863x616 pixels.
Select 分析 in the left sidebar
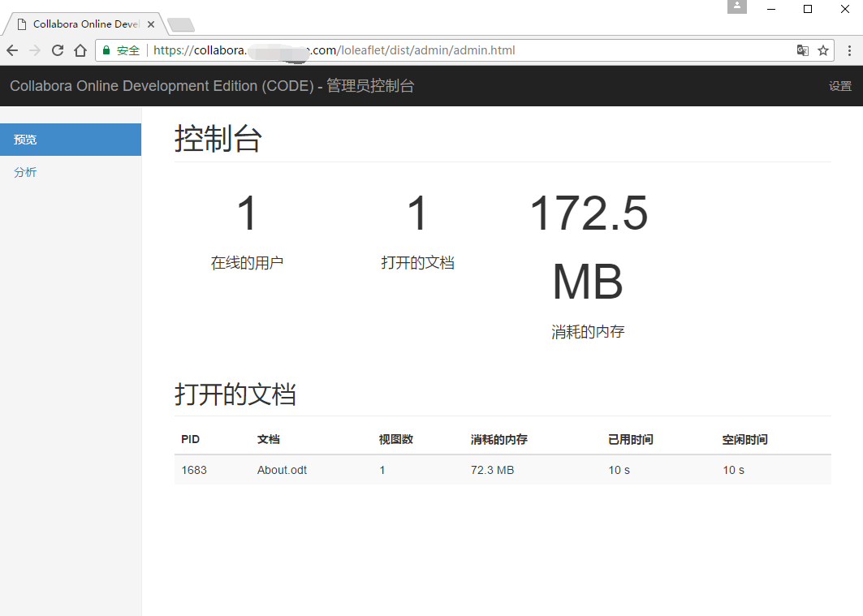25,172
